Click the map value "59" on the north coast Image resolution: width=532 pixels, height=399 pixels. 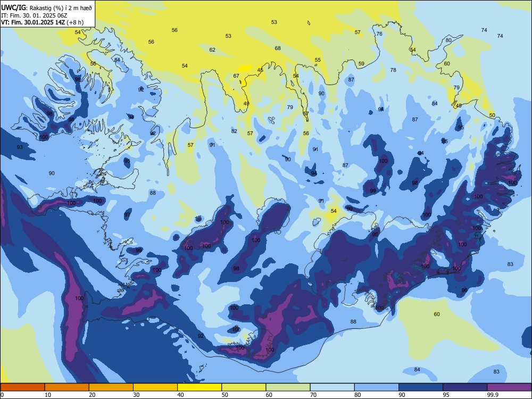(361, 64)
